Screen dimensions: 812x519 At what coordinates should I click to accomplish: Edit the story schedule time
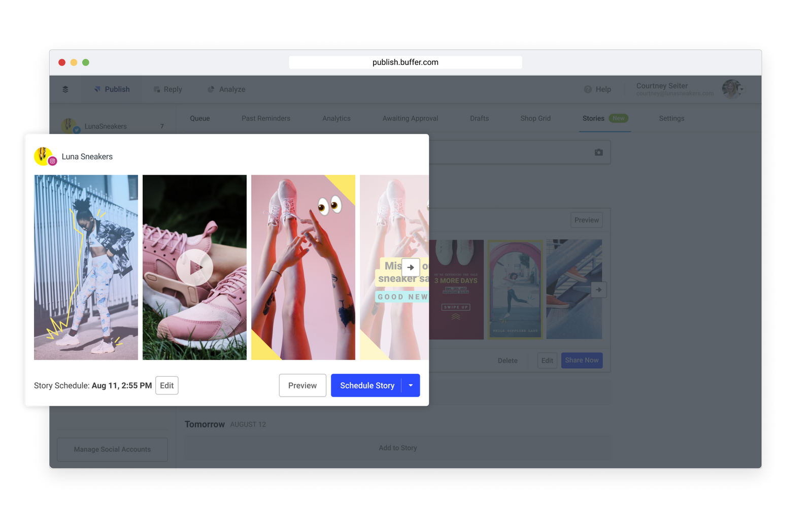(x=166, y=385)
